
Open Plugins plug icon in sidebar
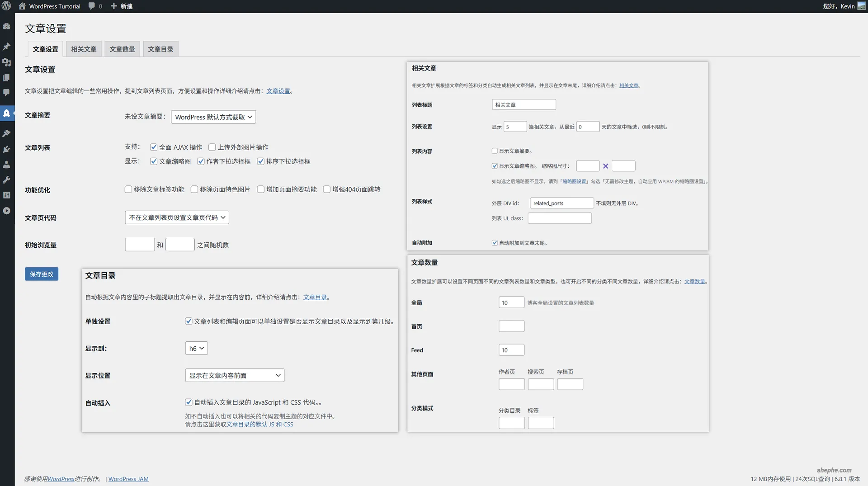coord(7,149)
